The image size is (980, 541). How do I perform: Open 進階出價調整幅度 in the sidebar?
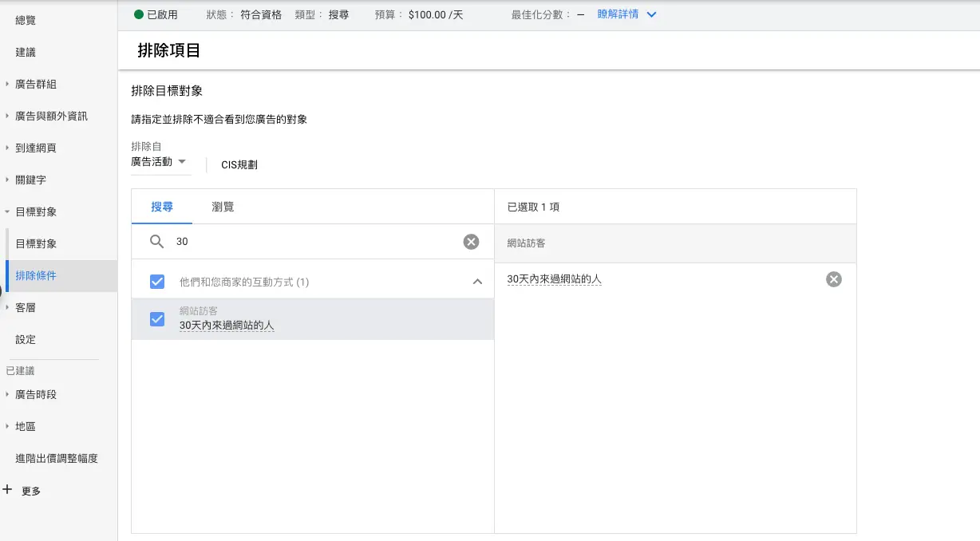pyautogui.click(x=57, y=459)
